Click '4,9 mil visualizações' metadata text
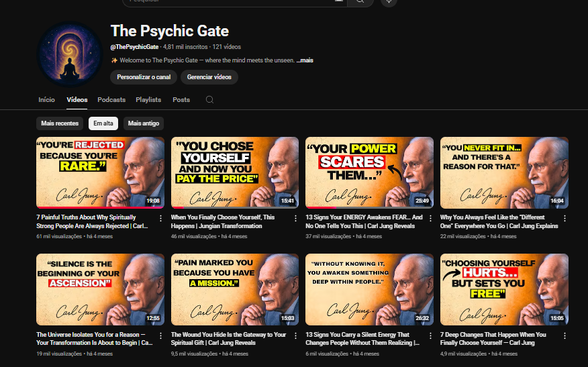The image size is (588, 367). pos(464,354)
